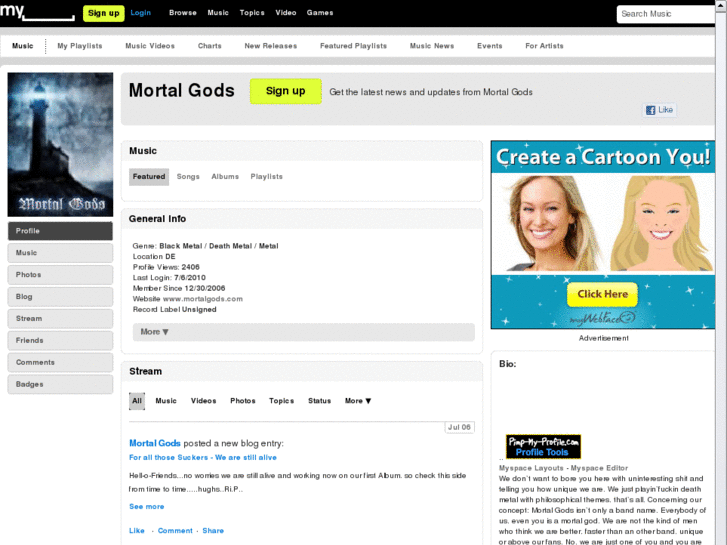Switch to the Songs tab

coord(188,177)
